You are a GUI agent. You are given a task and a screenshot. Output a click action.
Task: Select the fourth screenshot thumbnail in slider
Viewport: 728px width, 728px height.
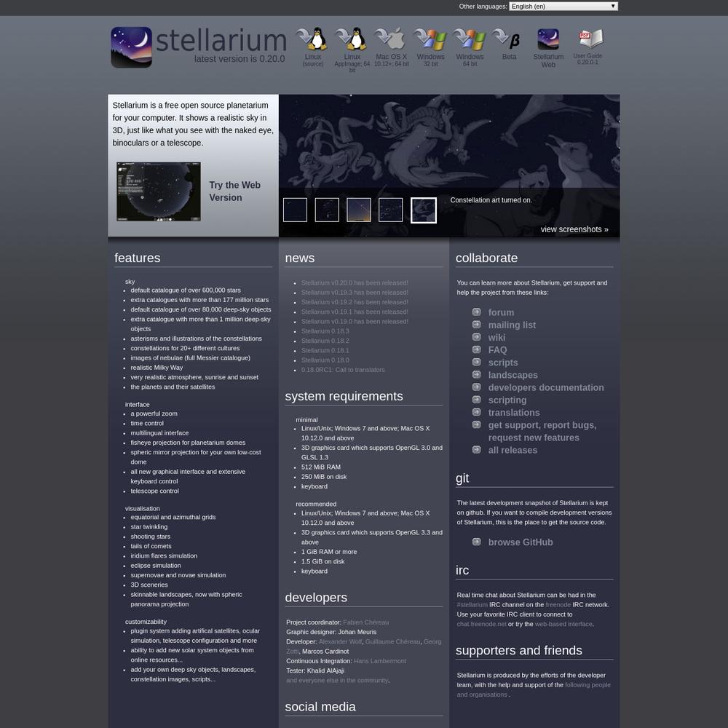point(390,210)
